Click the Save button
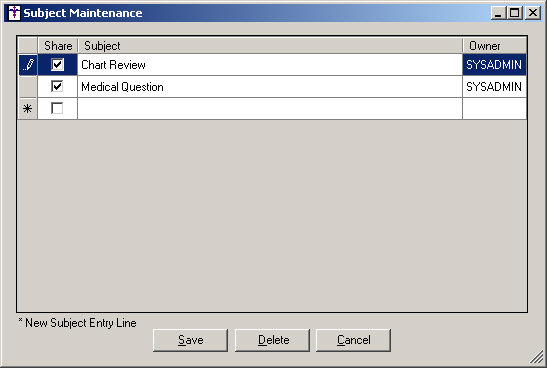The width and height of the screenshot is (547, 368). 190,340
